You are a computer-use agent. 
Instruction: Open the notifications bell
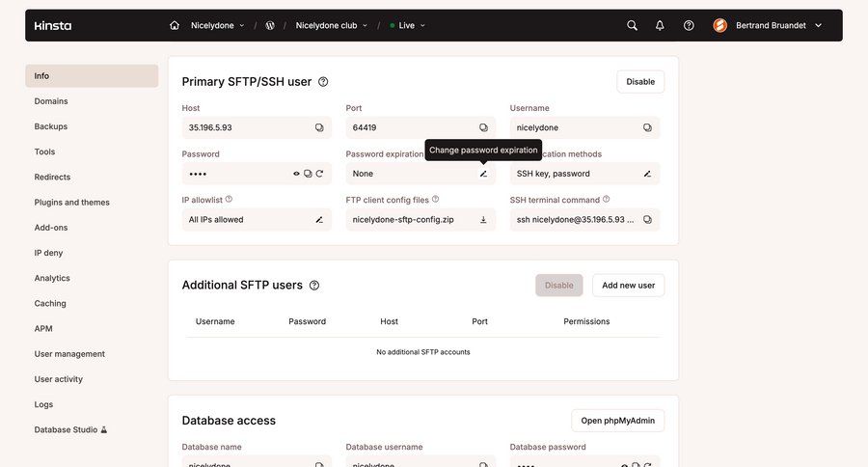point(660,25)
